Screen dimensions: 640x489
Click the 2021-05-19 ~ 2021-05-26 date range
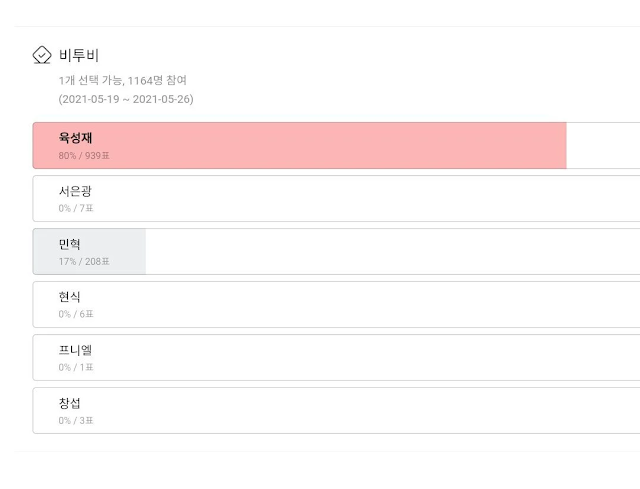[x=126, y=99]
